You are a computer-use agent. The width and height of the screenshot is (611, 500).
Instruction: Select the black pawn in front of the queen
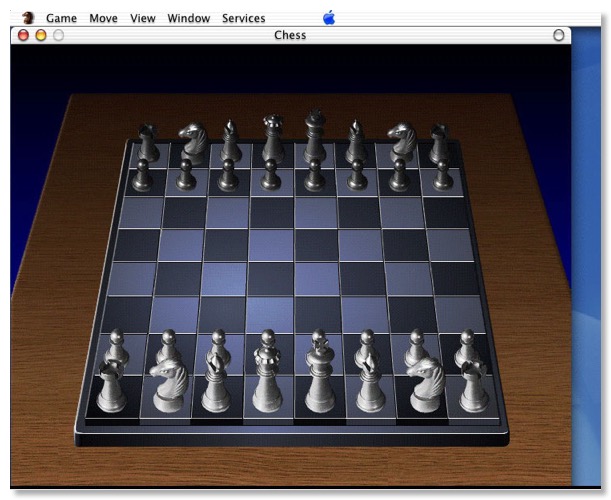click(x=271, y=175)
